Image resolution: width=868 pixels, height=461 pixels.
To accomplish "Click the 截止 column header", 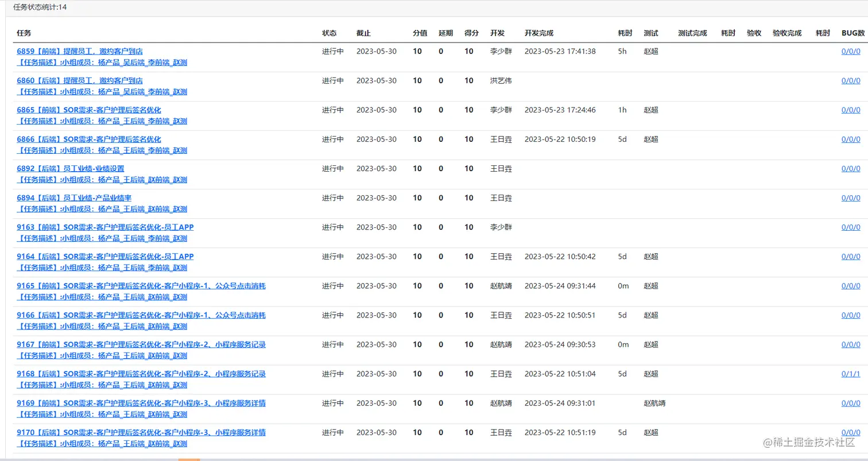I will point(363,33).
